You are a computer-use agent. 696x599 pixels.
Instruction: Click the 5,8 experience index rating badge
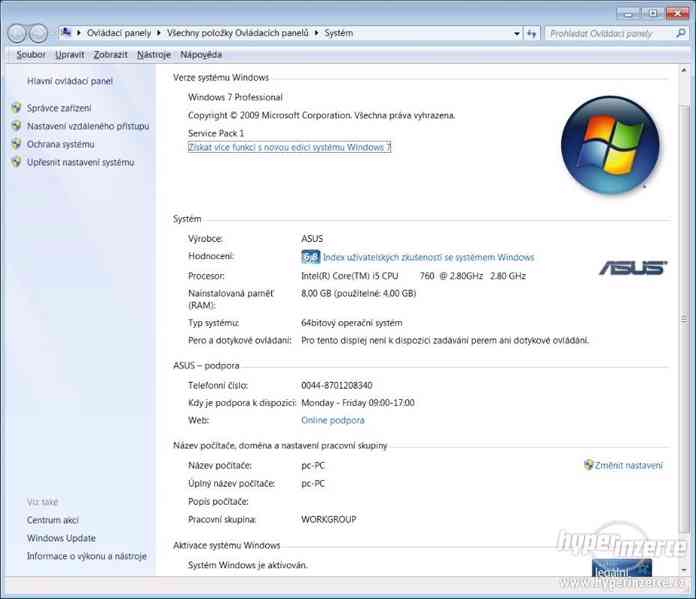point(310,257)
